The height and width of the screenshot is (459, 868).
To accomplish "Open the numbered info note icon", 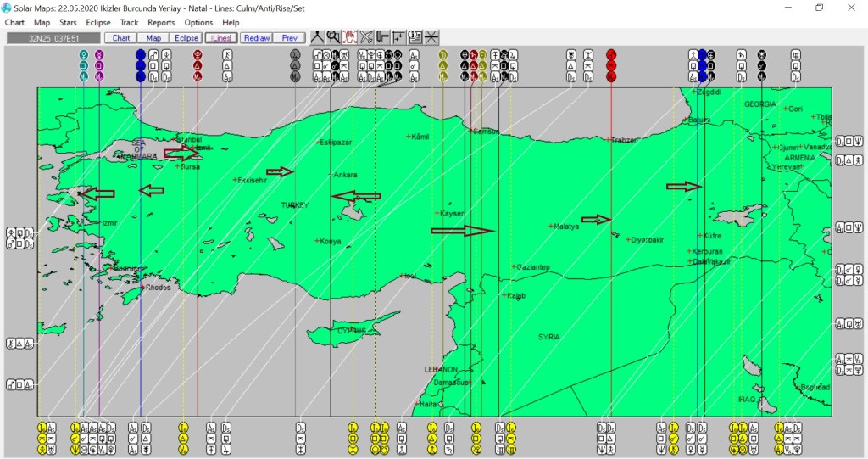I will tap(415, 37).
